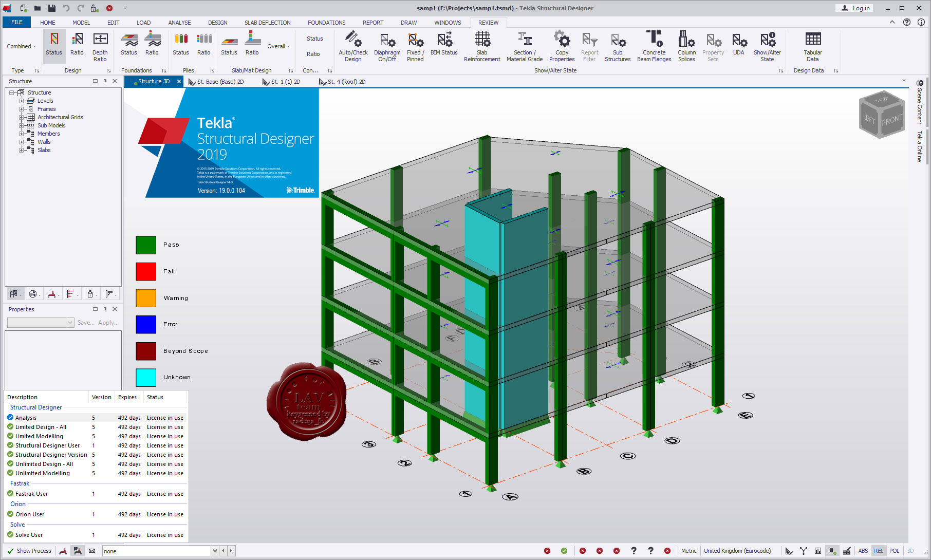This screenshot has height=560, width=931.
Task: Open the Show/Alter State tool
Action: pyautogui.click(x=767, y=47)
